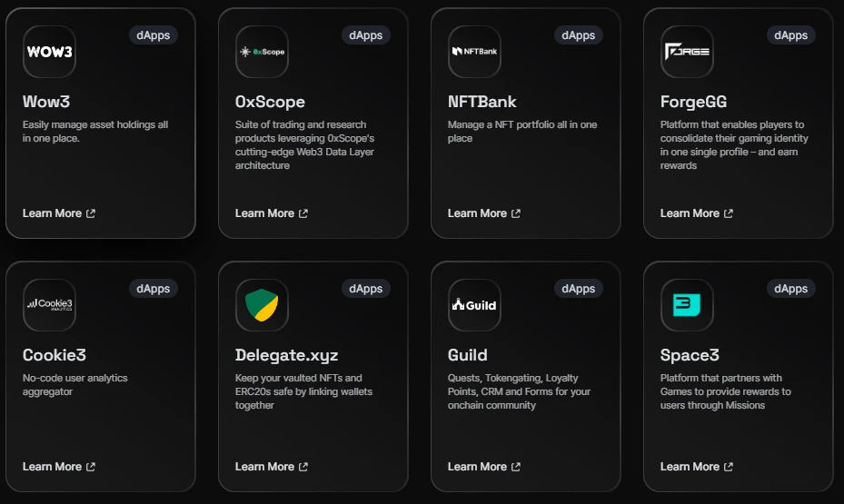Click the ForgeGG logo icon

(x=687, y=52)
